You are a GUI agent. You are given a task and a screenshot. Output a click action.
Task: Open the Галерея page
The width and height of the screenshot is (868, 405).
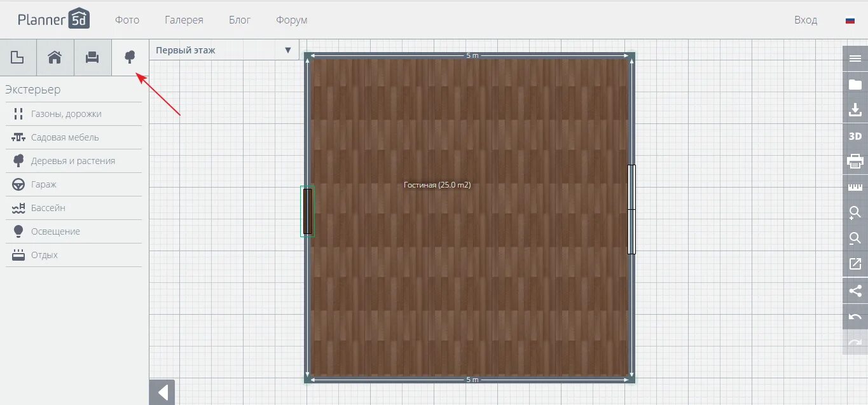184,20
